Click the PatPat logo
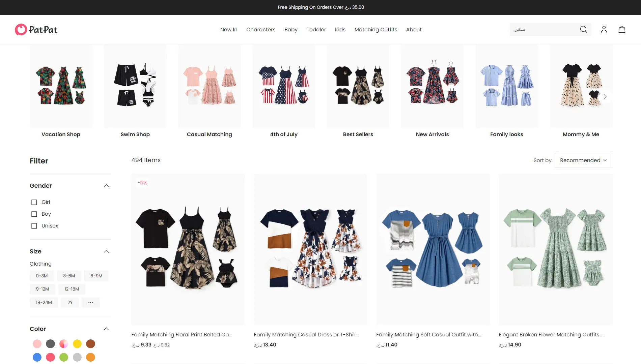 pyautogui.click(x=36, y=30)
